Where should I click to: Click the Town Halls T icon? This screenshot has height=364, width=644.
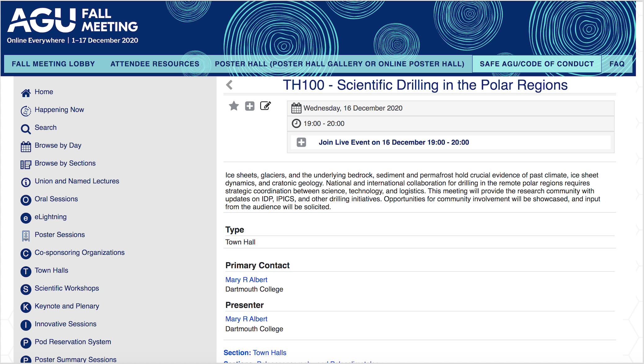point(26,271)
